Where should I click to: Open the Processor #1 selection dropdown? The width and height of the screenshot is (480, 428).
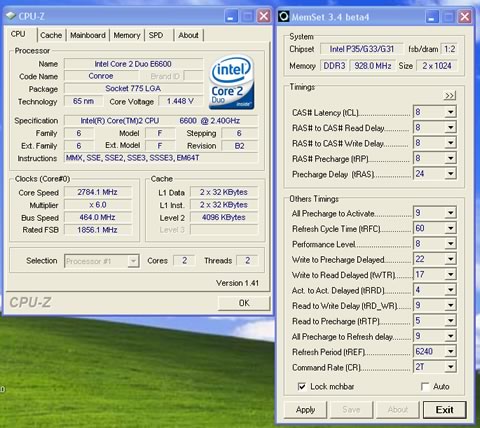pos(133,261)
